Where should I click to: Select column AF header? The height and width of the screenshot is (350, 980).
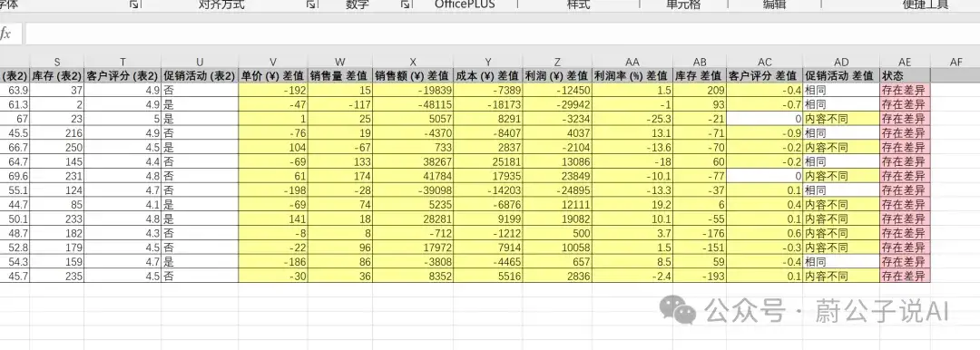[955, 62]
